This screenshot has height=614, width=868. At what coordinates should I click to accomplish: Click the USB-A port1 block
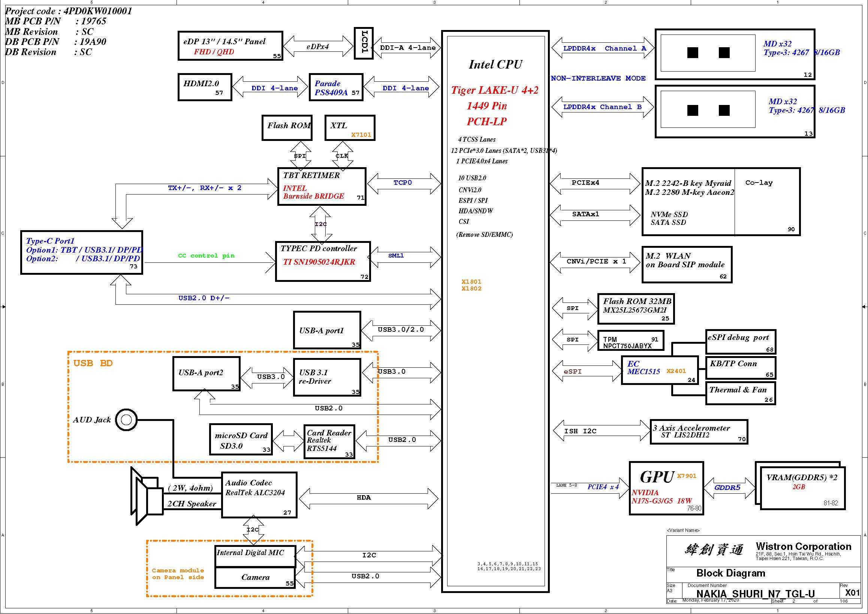pyautogui.click(x=328, y=330)
